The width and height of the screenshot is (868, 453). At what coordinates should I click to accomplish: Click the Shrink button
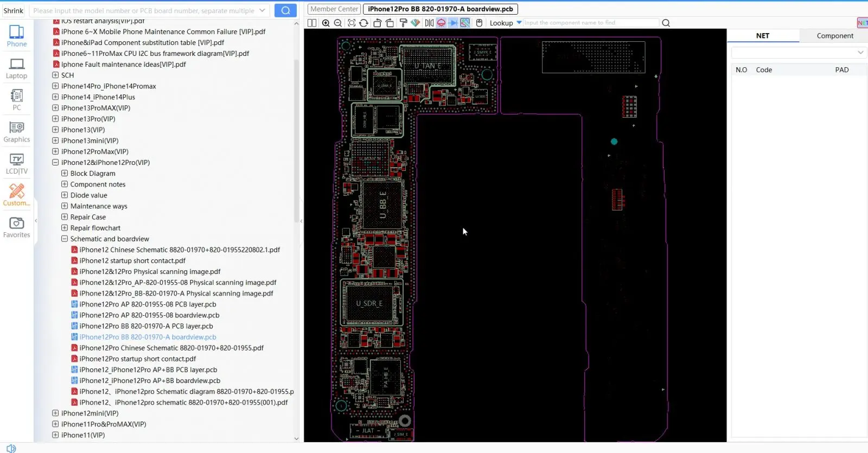click(14, 10)
